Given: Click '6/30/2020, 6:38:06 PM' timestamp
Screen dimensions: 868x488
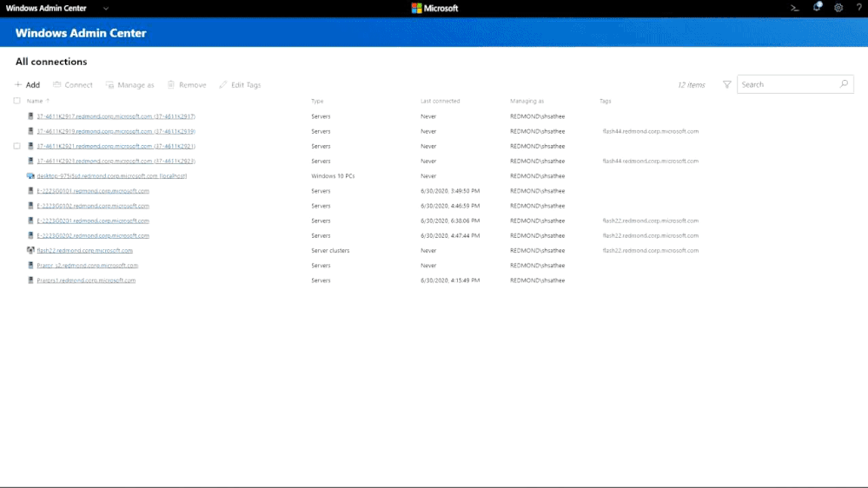Looking at the screenshot, I should point(450,221).
